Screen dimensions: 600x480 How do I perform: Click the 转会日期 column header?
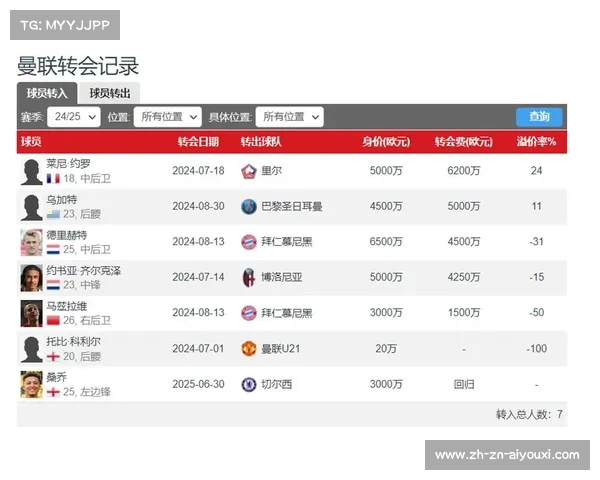[x=198, y=142]
